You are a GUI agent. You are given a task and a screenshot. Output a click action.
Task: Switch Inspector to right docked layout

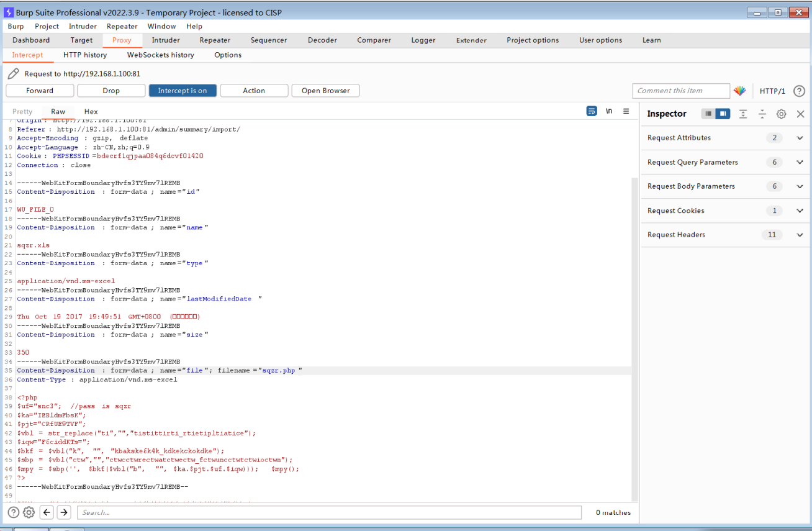[723, 114]
